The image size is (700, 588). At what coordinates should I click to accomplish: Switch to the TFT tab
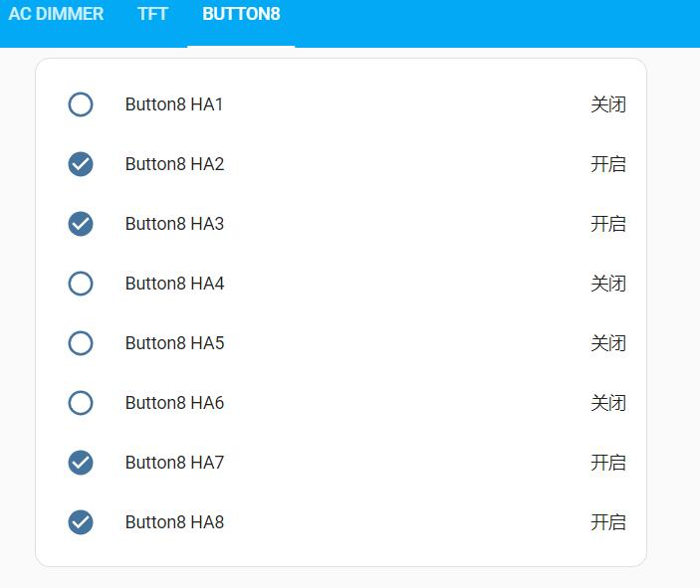coord(152,14)
